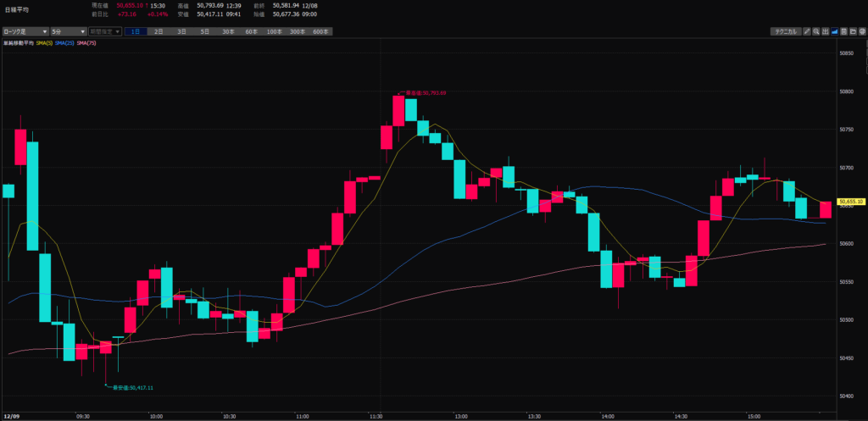Click the save chart settings icon
The image size is (868, 421).
844,31
